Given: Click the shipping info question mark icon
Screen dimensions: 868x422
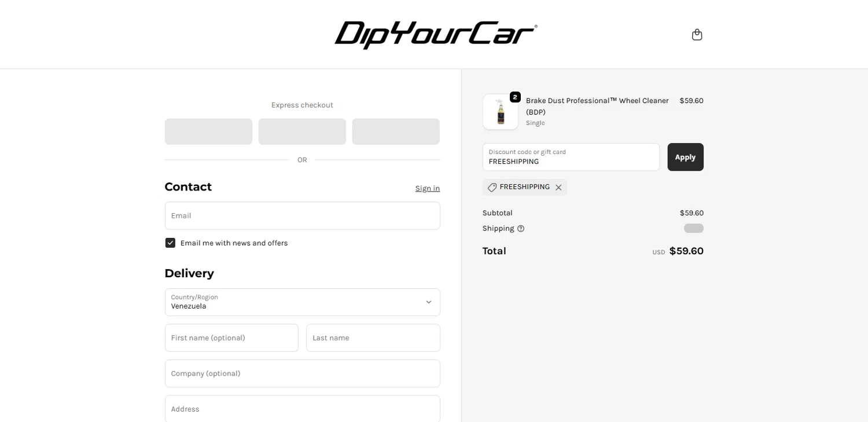Looking at the screenshot, I should point(521,229).
